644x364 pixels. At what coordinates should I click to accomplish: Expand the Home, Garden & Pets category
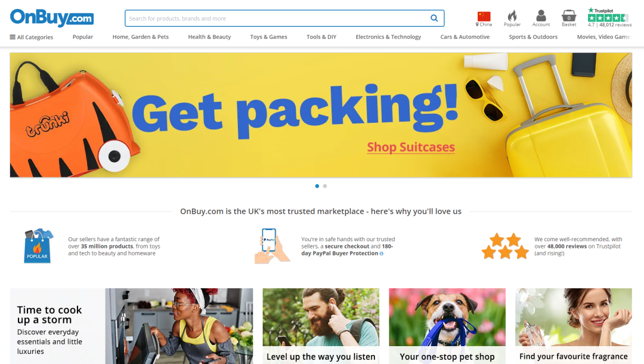coord(141,37)
